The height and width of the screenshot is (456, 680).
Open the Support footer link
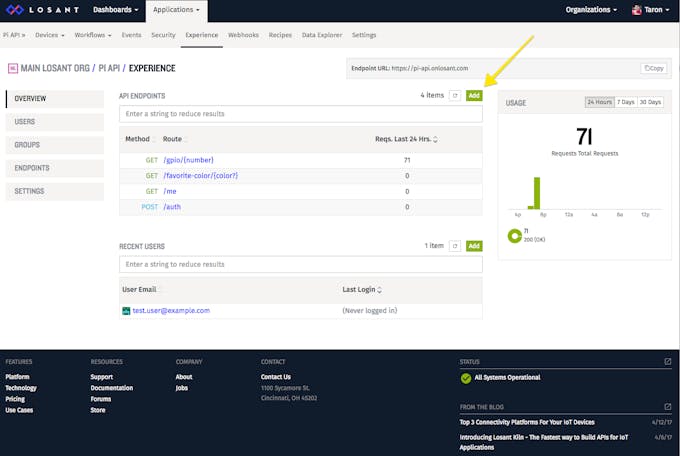[101, 377]
